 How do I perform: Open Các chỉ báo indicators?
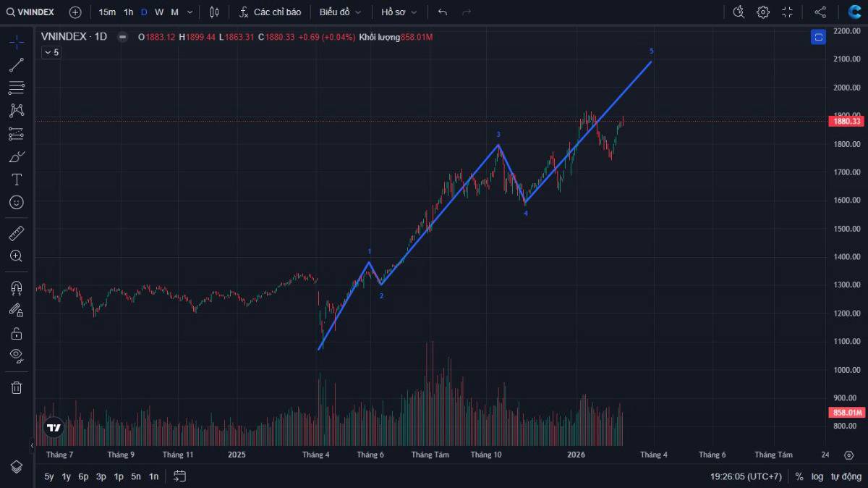coord(270,12)
